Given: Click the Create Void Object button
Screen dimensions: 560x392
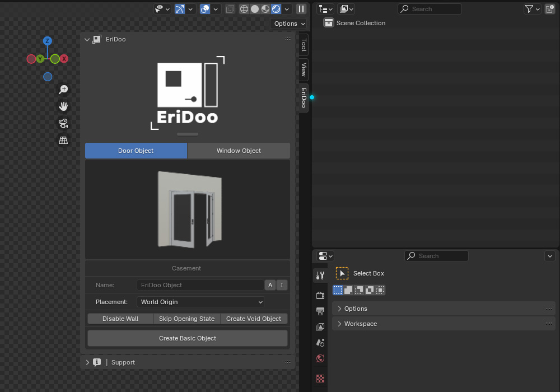Looking at the screenshot, I should click(254, 319).
